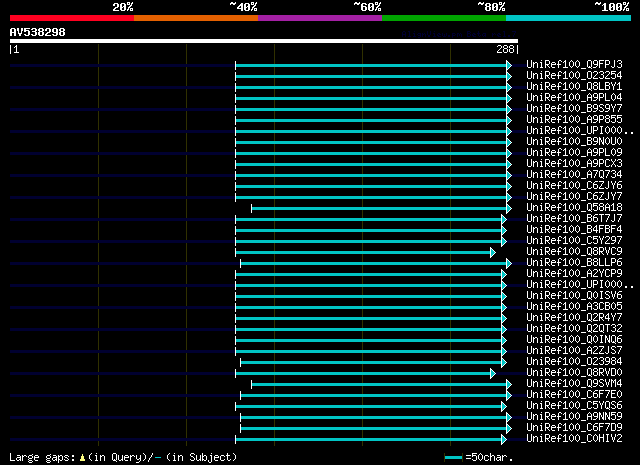Select the UniRef100_B9N0U0 label
This screenshot has width=640, height=465.
(574, 141)
